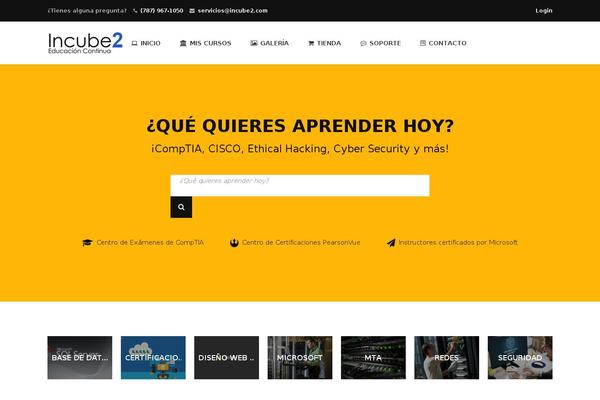Click the chat bubble icon next to SOPORTE
The image size is (600, 400).
(363, 43)
